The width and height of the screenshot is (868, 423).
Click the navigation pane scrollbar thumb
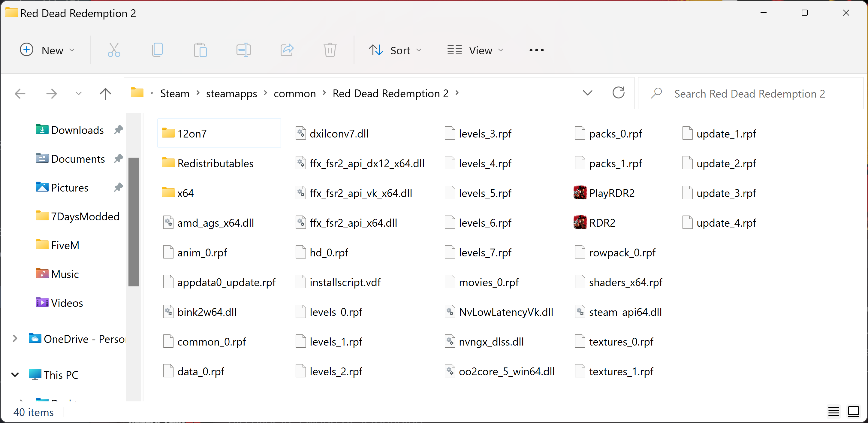pos(134,222)
